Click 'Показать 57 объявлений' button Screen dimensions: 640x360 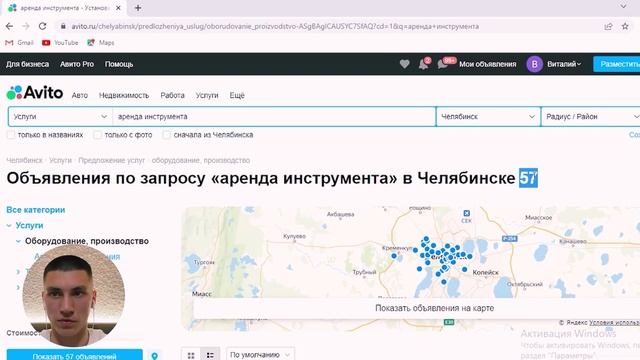coord(75,355)
